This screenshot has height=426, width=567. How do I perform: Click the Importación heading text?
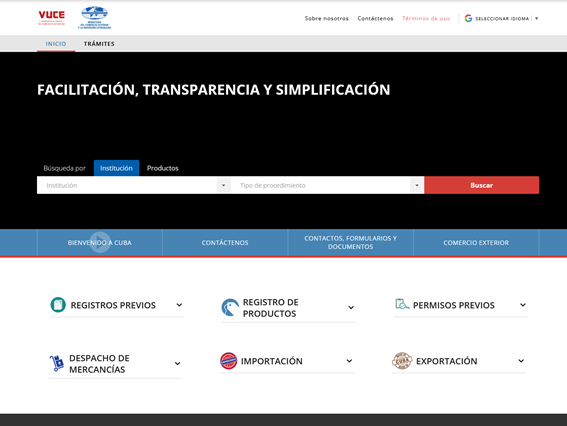click(x=272, y=361)
